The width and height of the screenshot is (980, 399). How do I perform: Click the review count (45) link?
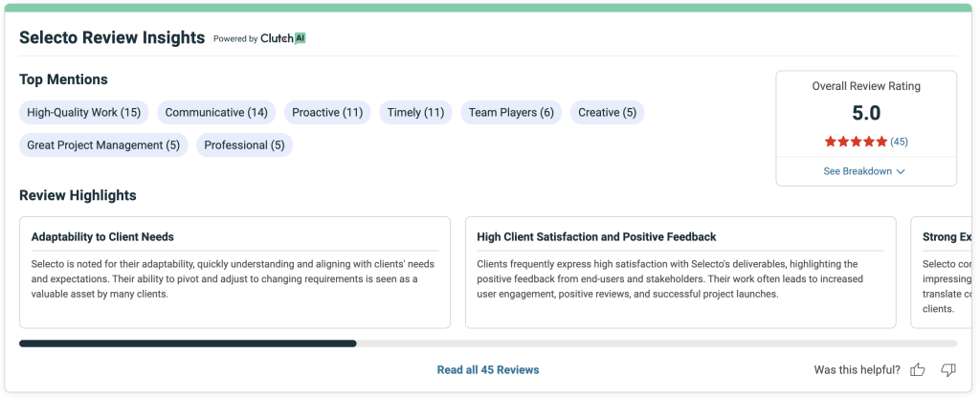[899, 142]
